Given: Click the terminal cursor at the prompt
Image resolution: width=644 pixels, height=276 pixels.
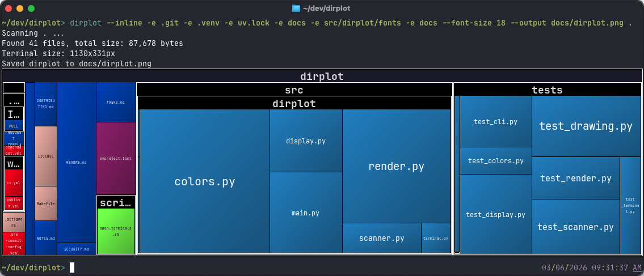Looking at the screenshot, I should tap(72, 268).
